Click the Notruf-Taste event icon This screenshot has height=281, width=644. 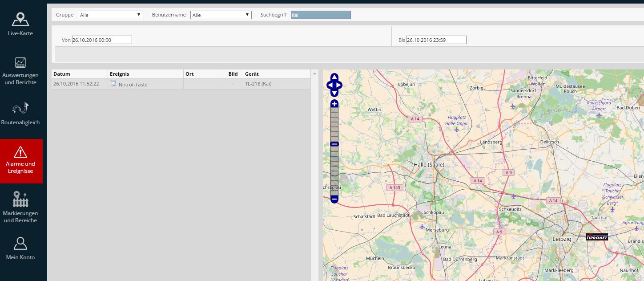coord(113,84)
